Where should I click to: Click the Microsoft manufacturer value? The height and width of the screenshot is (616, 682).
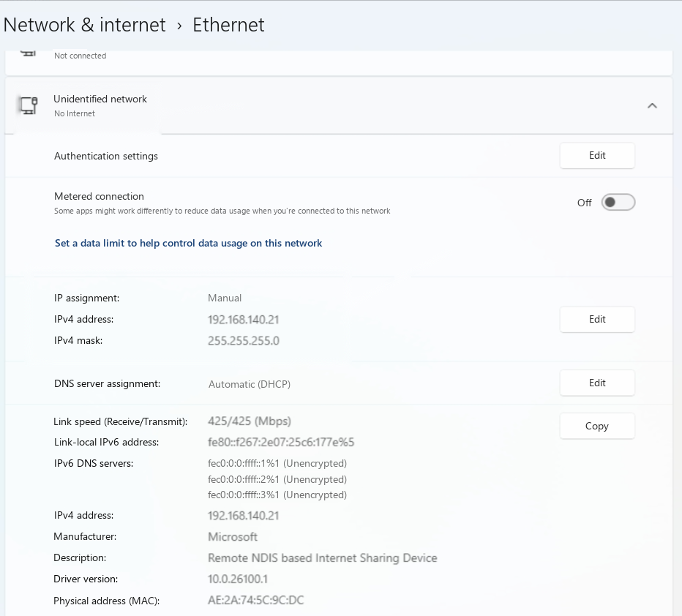click(x=233, y=537)
